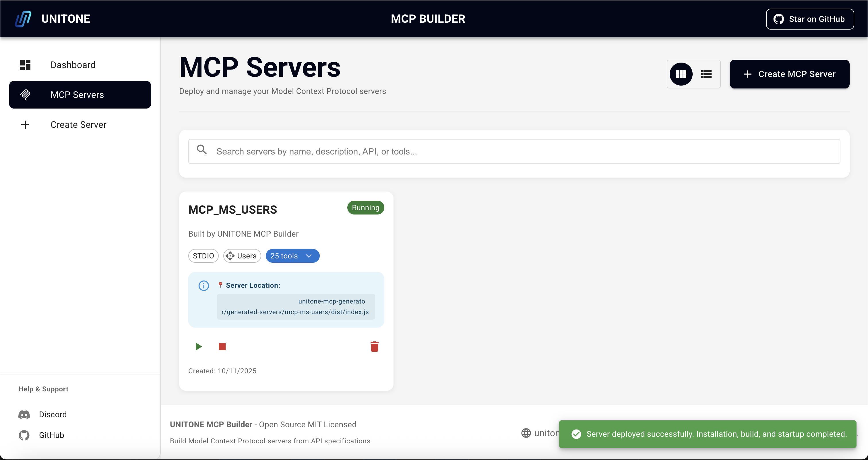
Task: Click the Created: 10/11/2025 text
Action: click(222, 371)
